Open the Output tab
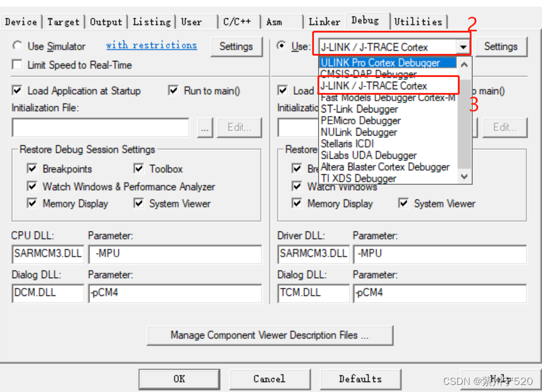 tap(106, 22)
